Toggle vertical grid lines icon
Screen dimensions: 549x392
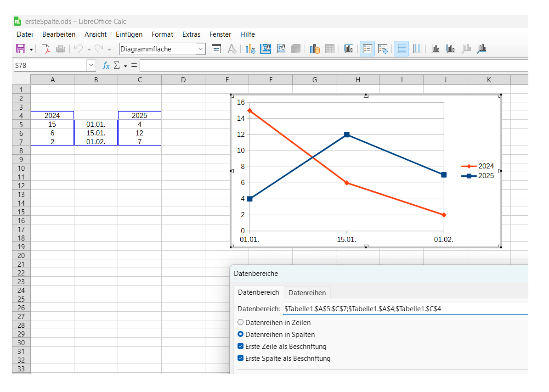[417, 49]
